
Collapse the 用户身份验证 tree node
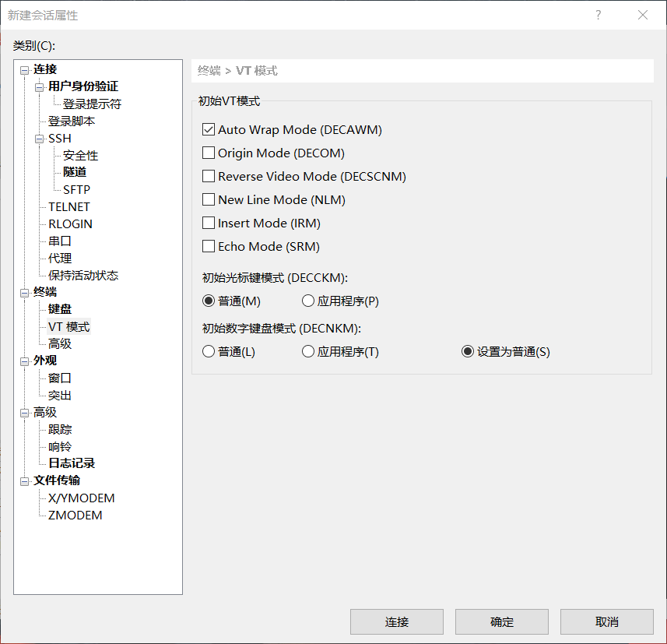point(39,87)
